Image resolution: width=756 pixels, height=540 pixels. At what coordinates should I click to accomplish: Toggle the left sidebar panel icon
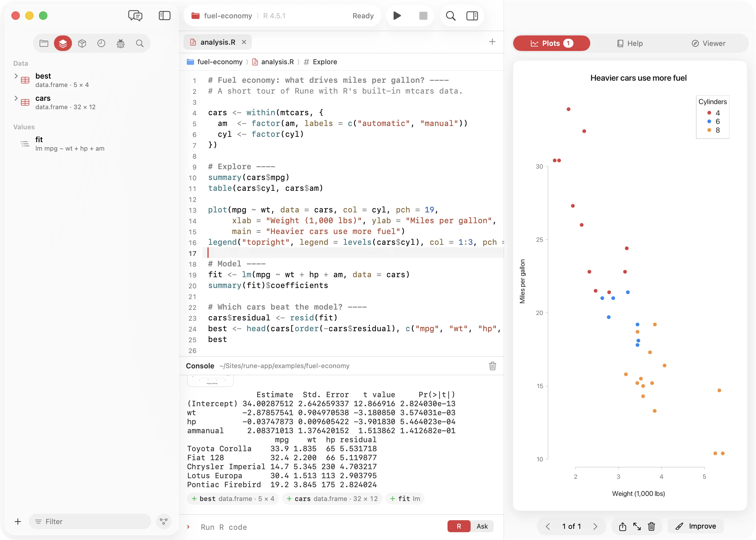point(165,16)
